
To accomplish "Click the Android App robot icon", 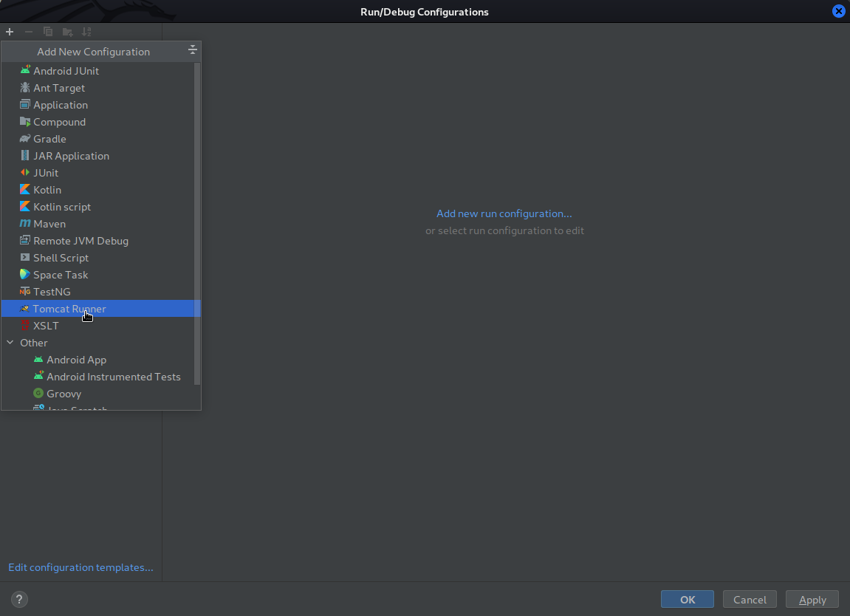I will pyautogui.click(x=38, y=359).
